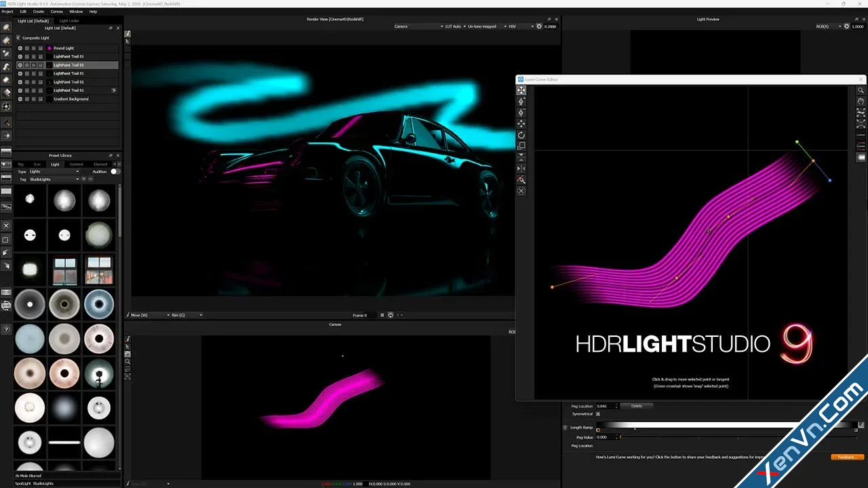Screen dimensions: 868x488
Task: Click the X icon in left toolbar
Action: point(7,225)
